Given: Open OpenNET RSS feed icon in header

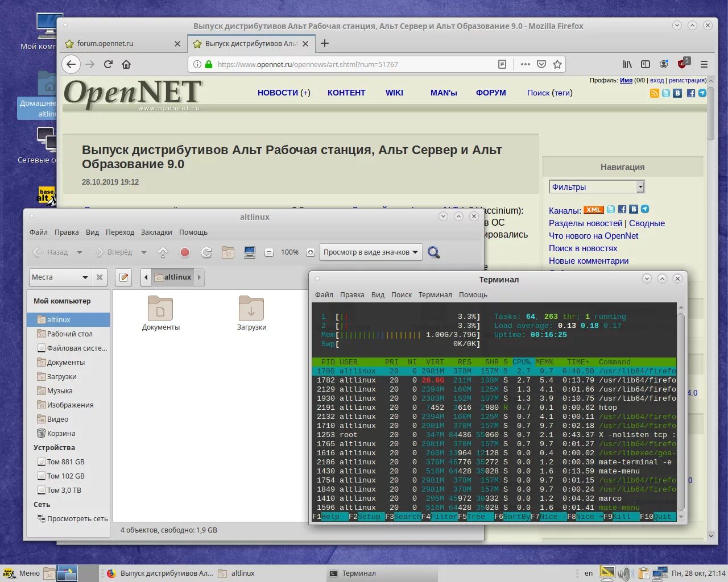Looking at the screenshot, I should point(655,93).
